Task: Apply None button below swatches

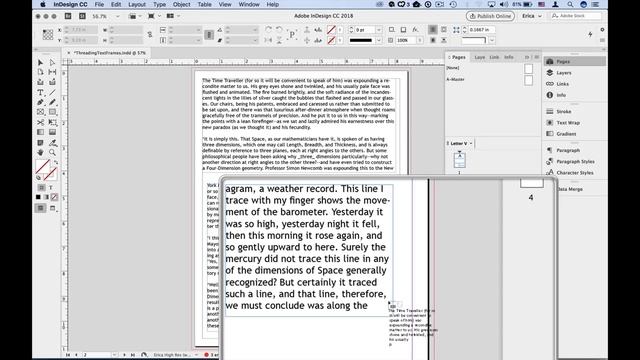Action: 54,197
